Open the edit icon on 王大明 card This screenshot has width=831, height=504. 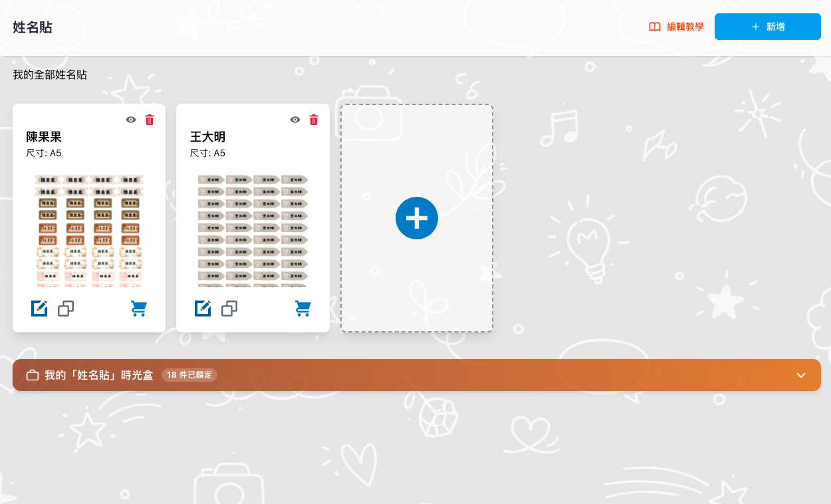click(x=202, y=308)
